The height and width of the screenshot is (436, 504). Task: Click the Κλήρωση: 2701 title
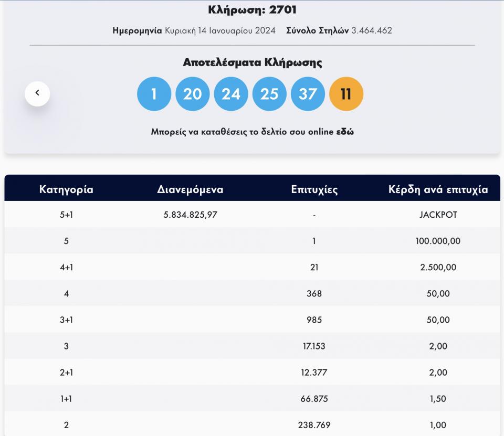pyautogui.click(x=252, y=9)
